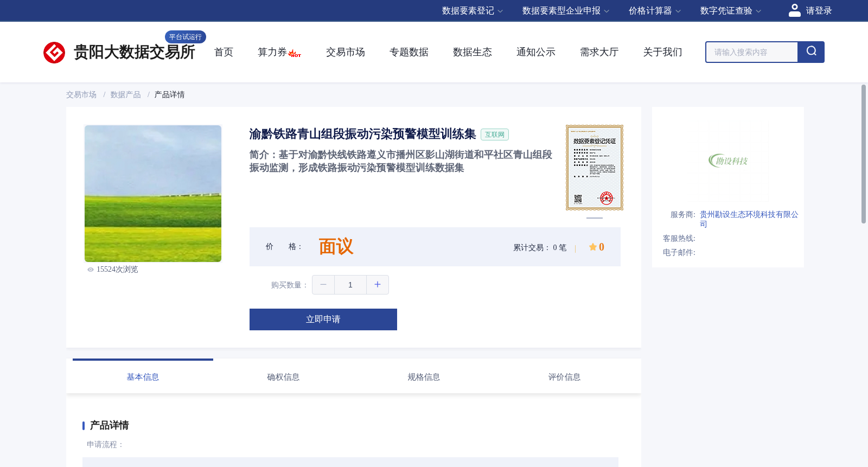Click the 互联网 tag badge

pos(495,135)
